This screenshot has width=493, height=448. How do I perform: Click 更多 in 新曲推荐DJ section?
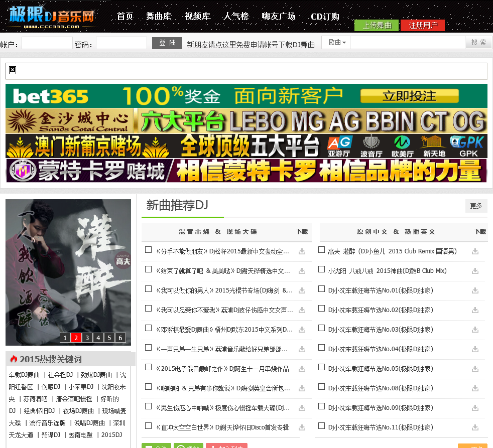point(476,206)
